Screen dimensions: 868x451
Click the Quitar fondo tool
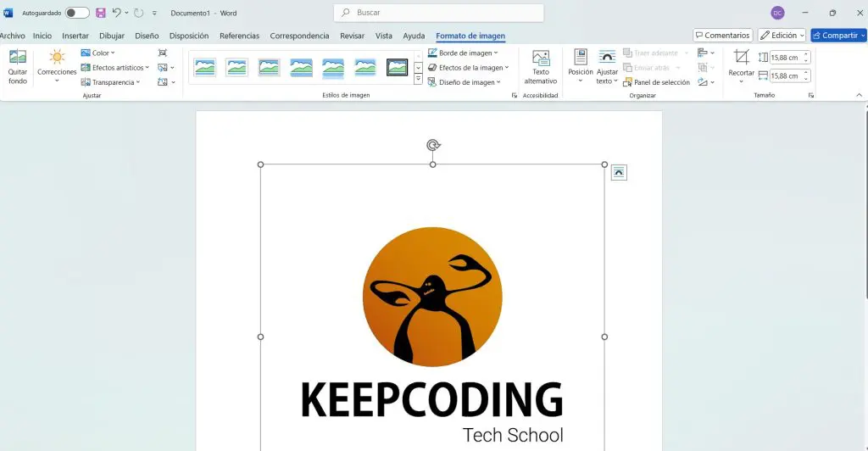(18, 66)
